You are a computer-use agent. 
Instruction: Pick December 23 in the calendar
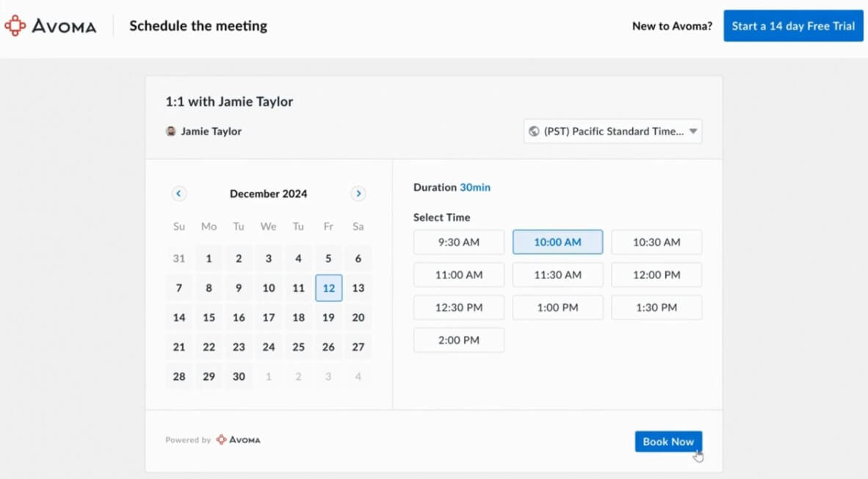[239, 347]
